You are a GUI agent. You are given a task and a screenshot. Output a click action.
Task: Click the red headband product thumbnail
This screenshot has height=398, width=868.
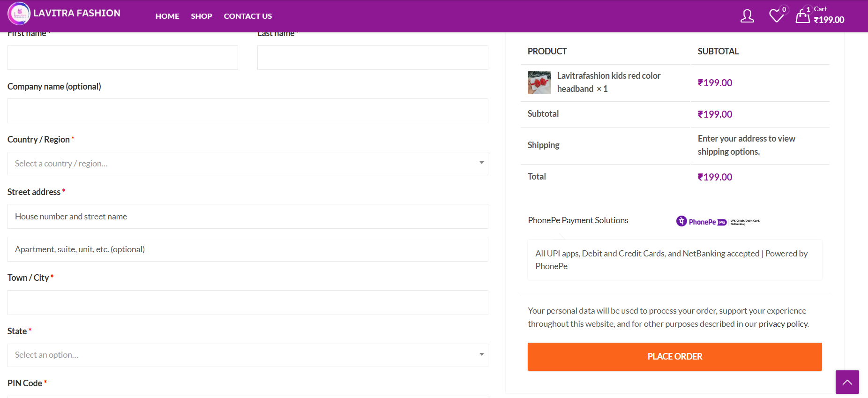pyautogui.click(x=539, y=83)
